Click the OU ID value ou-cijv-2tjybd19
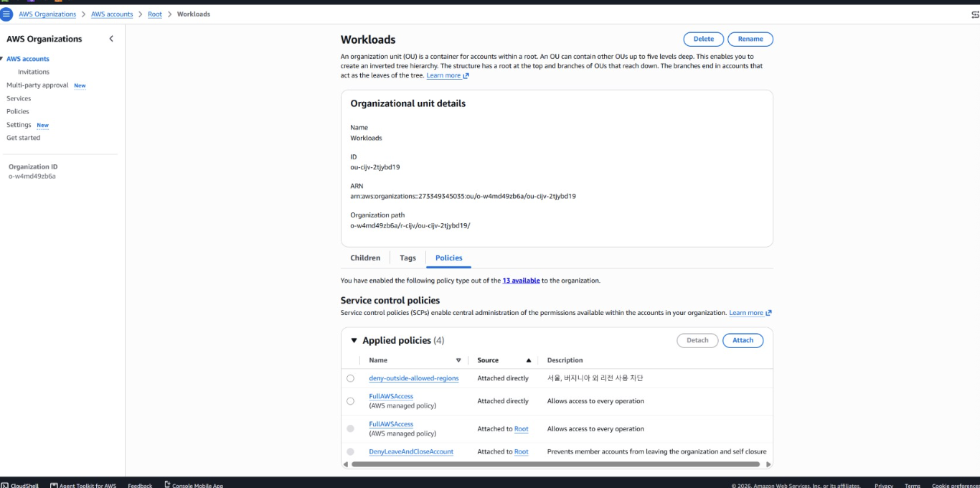This screenshot has height=488, width=980. pyautogui.click(x=375, y=167)
